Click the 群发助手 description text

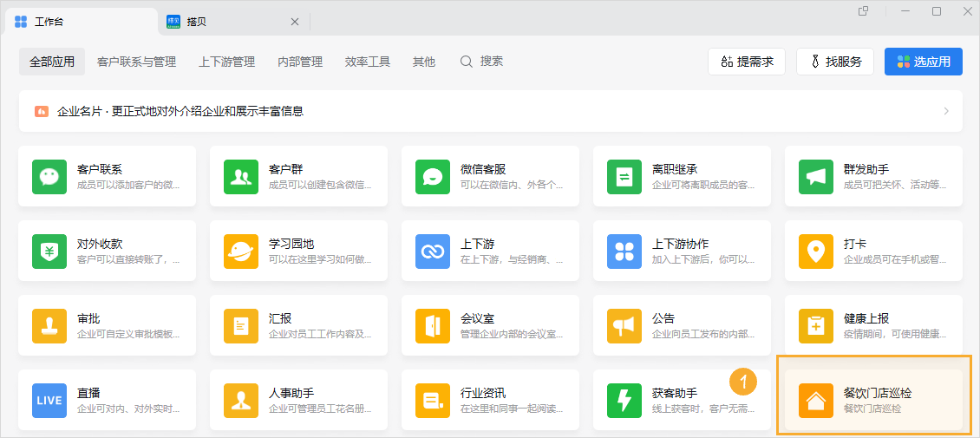(895, 185)
